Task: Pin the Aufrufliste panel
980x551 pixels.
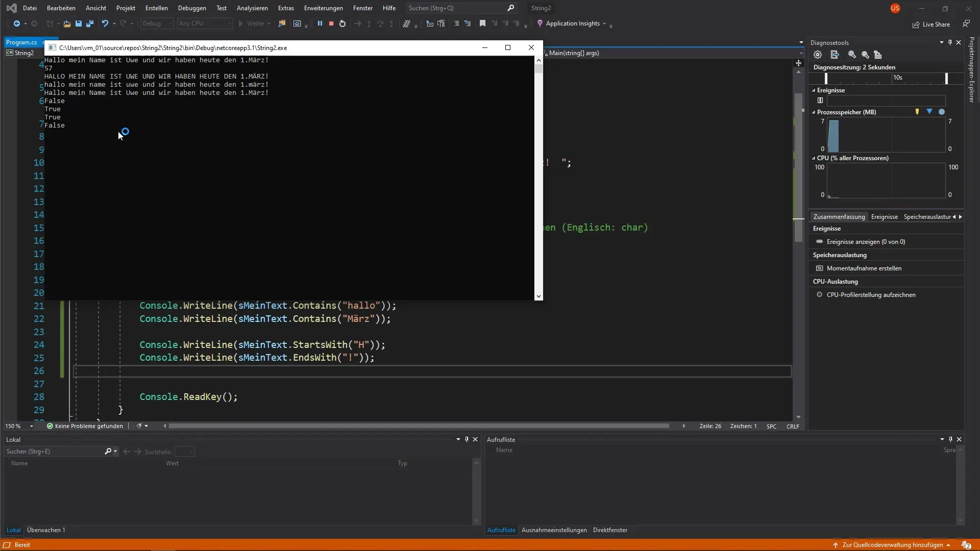Action: pos(950,439)
